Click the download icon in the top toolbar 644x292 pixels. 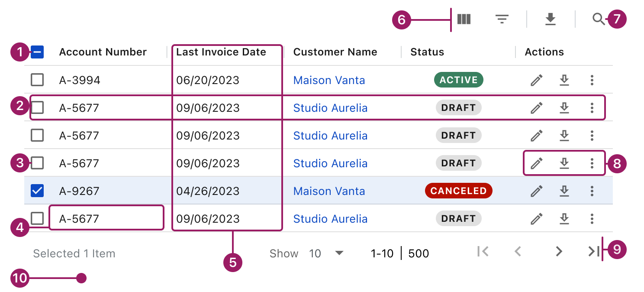pos(550,19)
